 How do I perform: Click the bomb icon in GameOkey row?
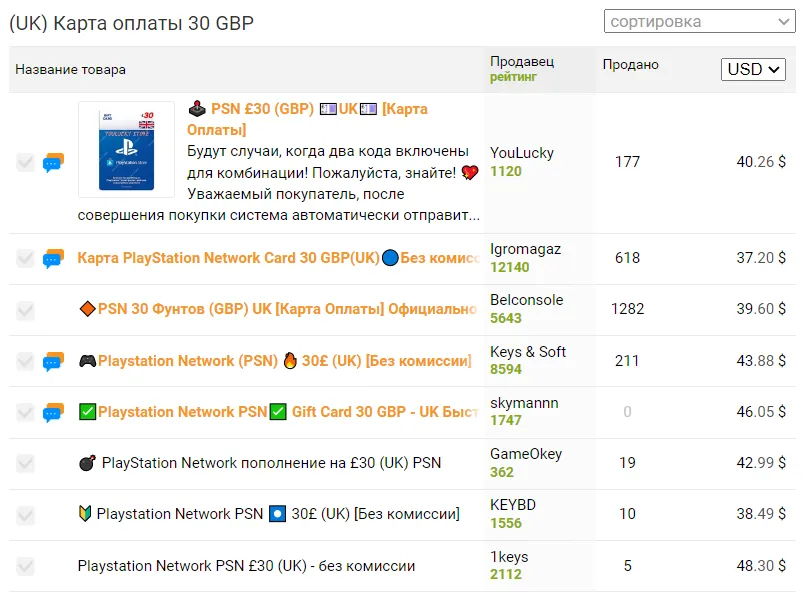87,463
